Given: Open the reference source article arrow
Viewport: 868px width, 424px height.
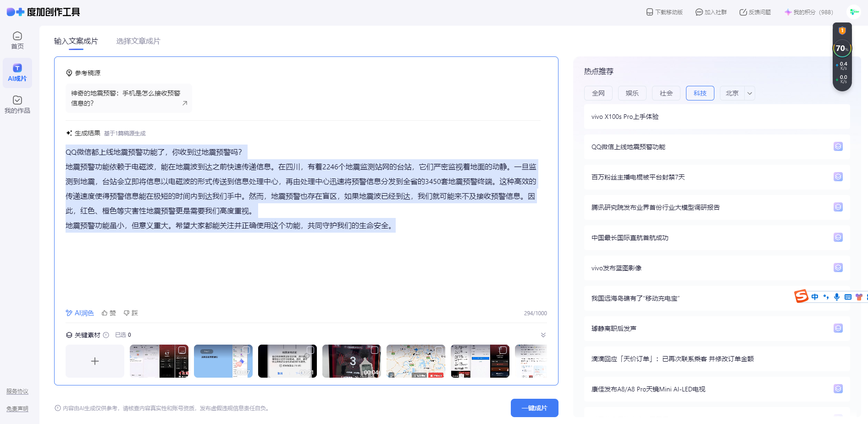Looking at the screenshot, I should [185, 103].
